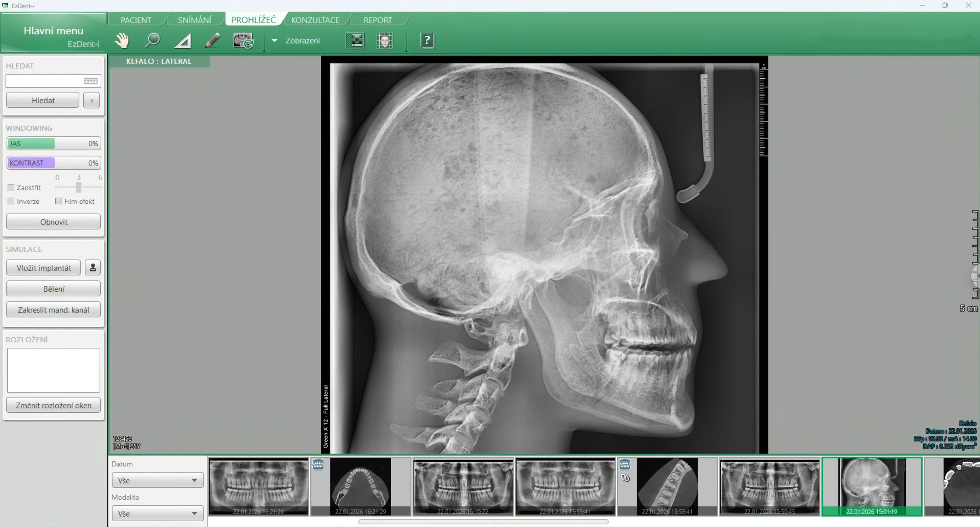Enable the Film efekt checkbox
The image size is (980, 527).
tap(58, 201)
